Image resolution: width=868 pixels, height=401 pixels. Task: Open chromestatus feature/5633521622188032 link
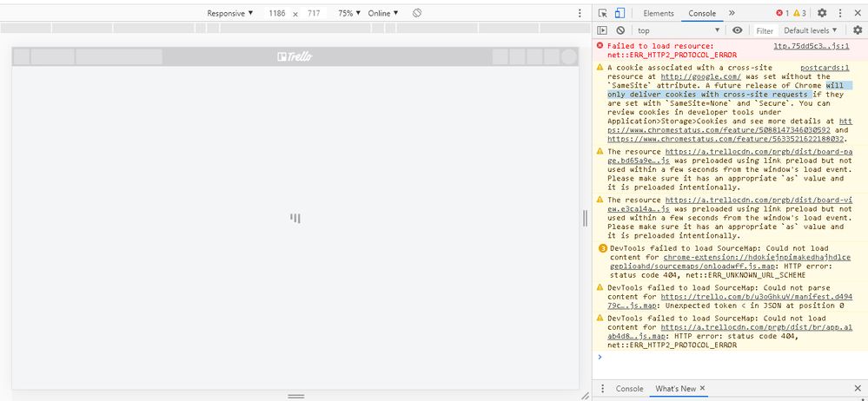(x=727, y=138)
